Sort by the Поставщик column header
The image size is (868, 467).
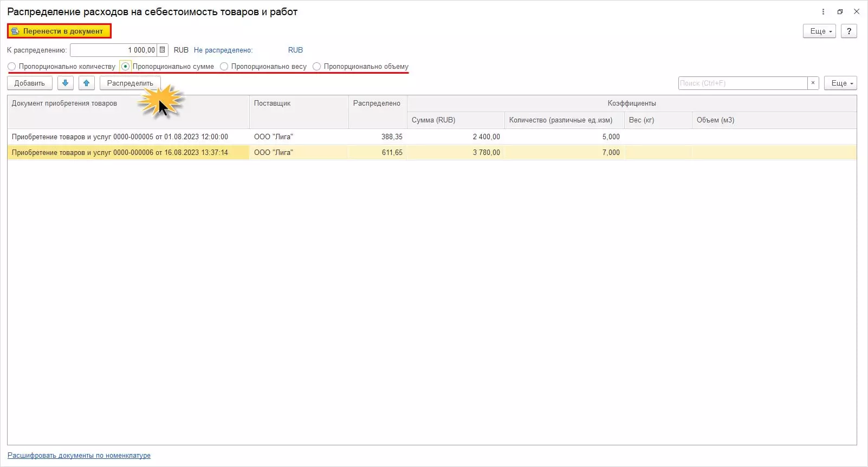(x=299, y=103)
